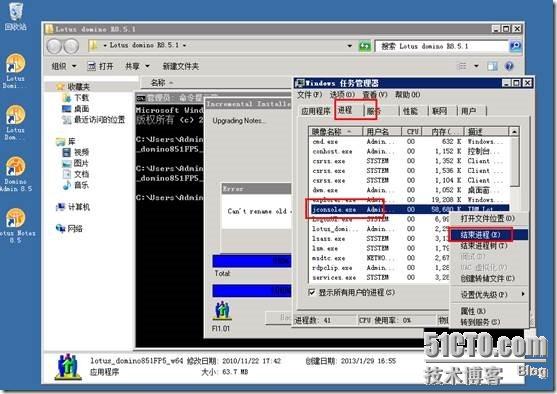Select 图片 library in the navigation pane
This screenshot has height=394, width=557.
76,163
